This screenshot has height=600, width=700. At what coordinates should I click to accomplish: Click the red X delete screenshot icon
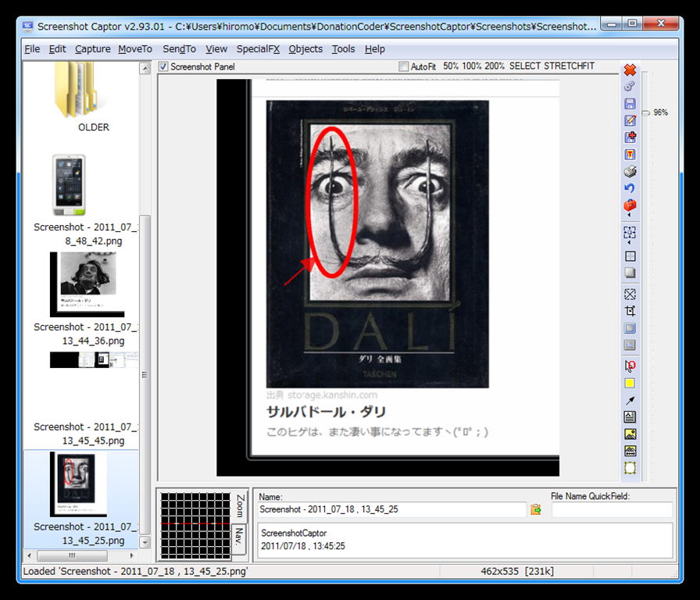(630, 70)
